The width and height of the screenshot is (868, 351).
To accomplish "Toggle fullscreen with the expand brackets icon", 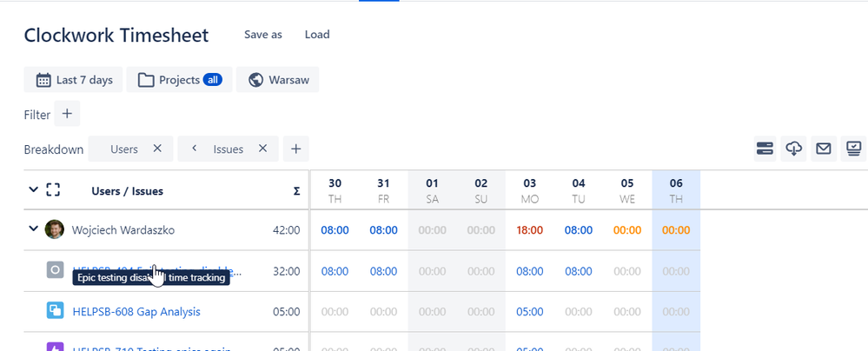I will click(53, 190).
